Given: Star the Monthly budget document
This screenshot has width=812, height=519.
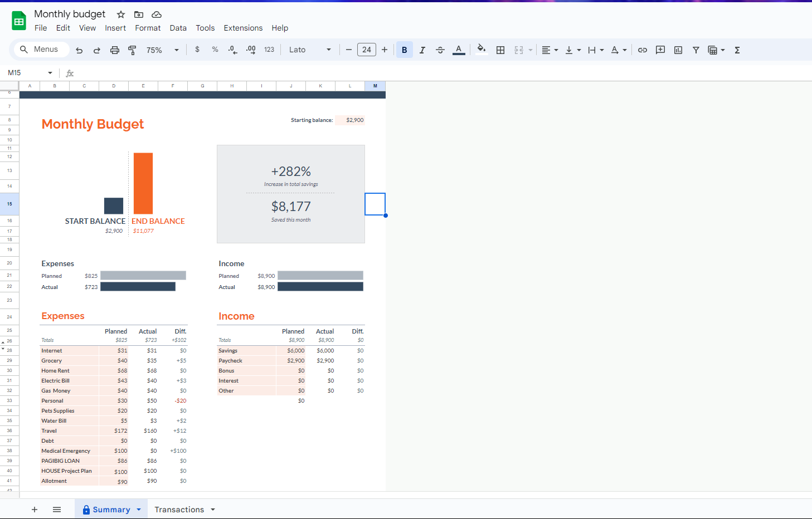Looking at the screenshot, I should coord(121,14).
